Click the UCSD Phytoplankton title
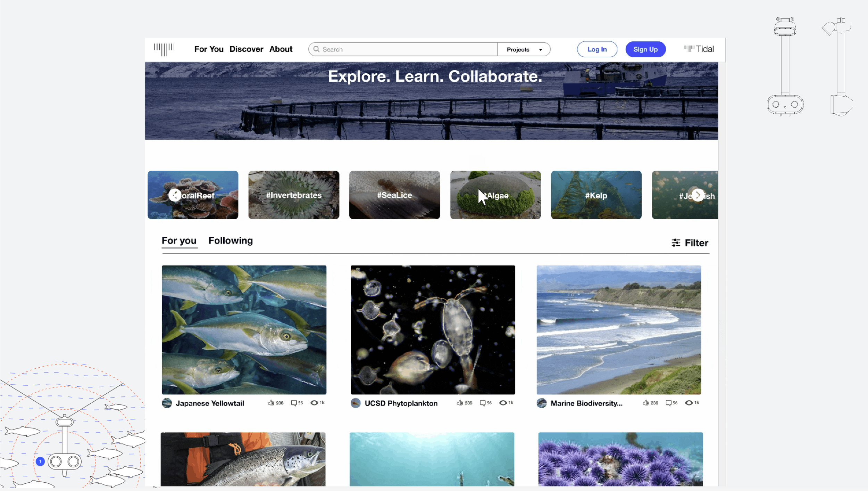The image size is (868, 491). tap(401, 403)
